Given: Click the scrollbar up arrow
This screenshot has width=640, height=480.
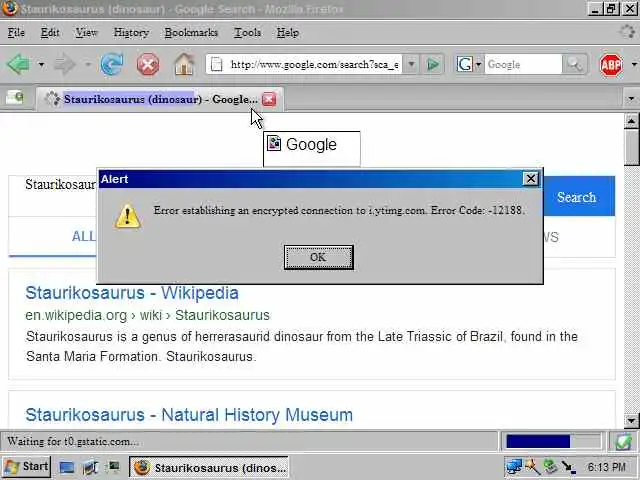Looking at the screenshot, I should click(631, 120).
